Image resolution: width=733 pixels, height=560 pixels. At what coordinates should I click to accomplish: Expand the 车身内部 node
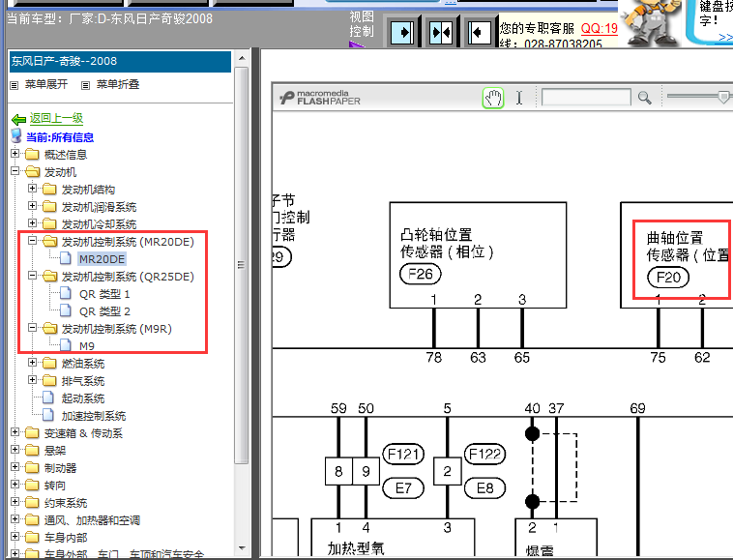[15, 537]
